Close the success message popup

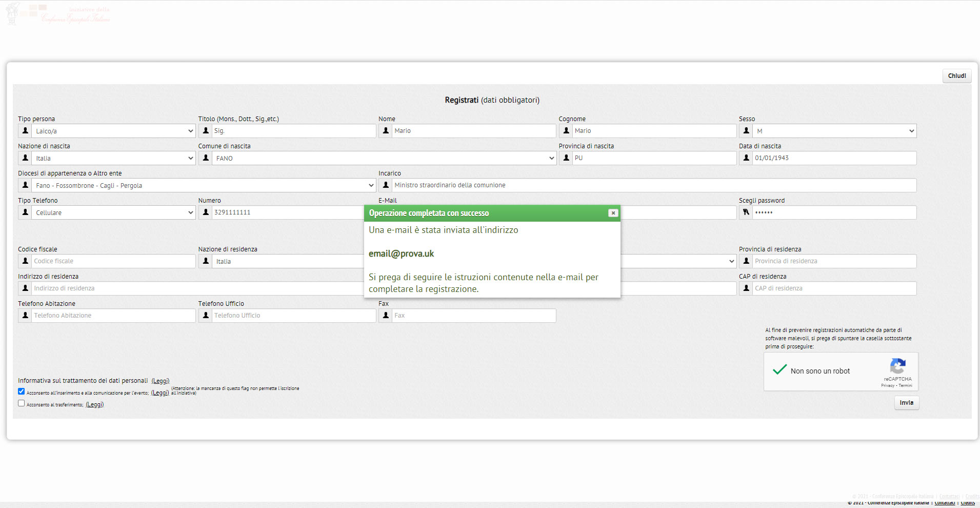[x=613, y=213]
